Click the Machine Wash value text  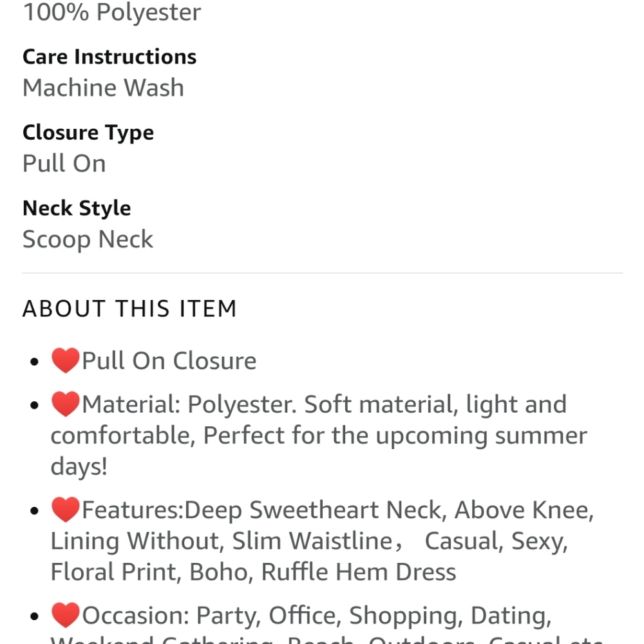click(103, 88)
